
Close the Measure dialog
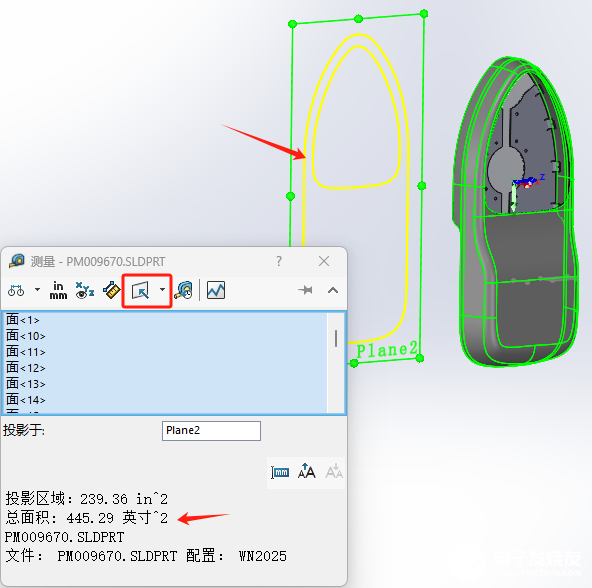click(324, 261)
